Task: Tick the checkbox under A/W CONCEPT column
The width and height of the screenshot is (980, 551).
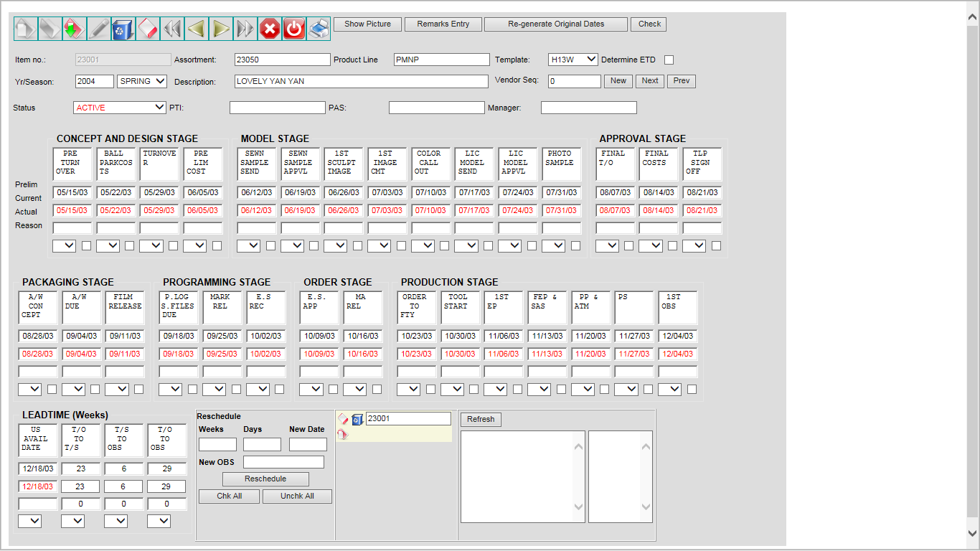Action: pos(52,389)
